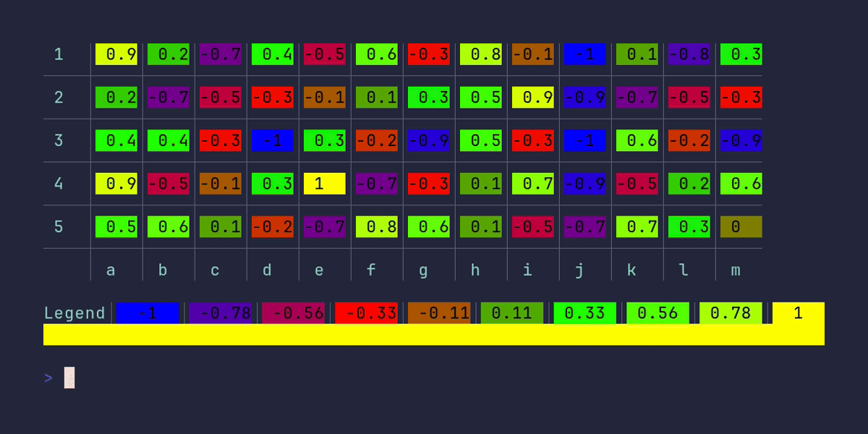Click the wide yellow bar under legend

(x=434, y=335)
